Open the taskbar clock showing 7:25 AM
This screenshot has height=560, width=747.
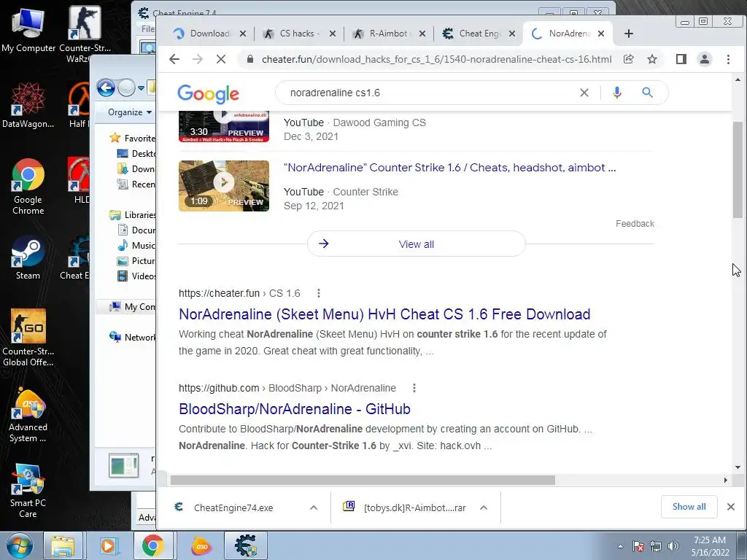pyautogui.click(x=709, y=546)
